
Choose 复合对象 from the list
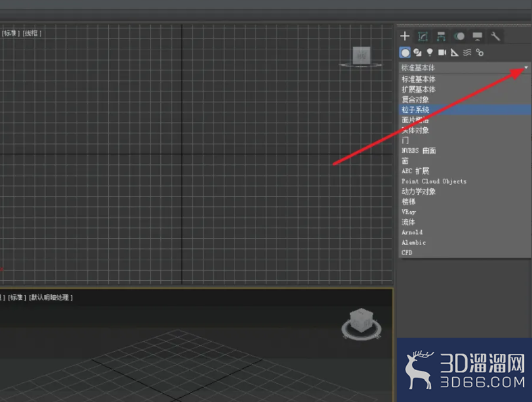(465, 99)
